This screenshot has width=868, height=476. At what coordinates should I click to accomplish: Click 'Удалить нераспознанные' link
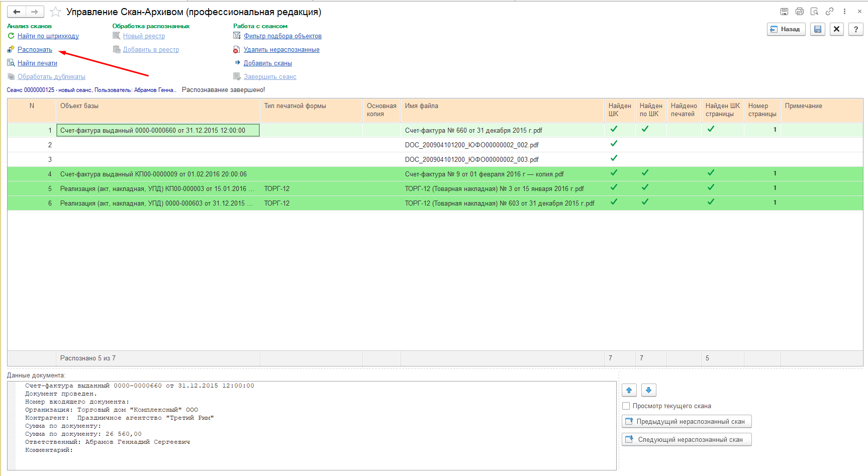281,50
